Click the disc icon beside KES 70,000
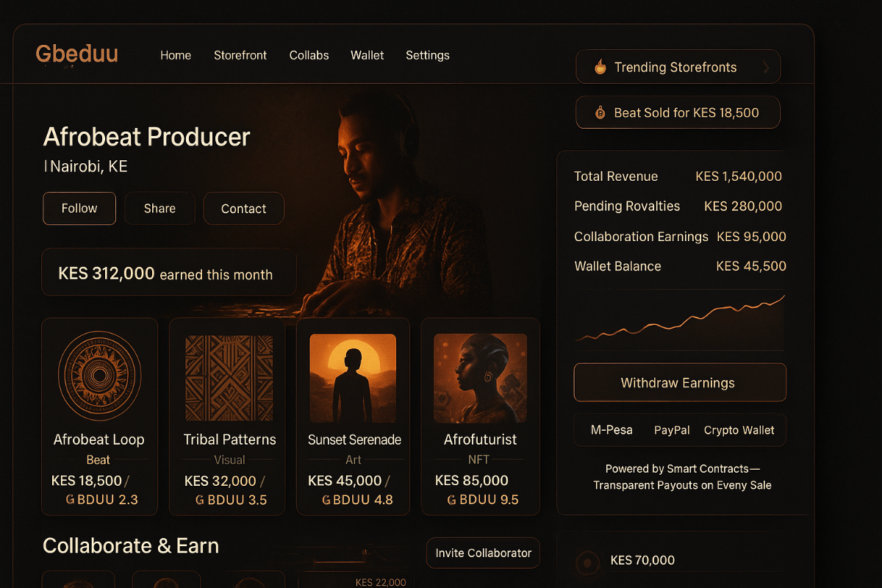 coord(587,561)
